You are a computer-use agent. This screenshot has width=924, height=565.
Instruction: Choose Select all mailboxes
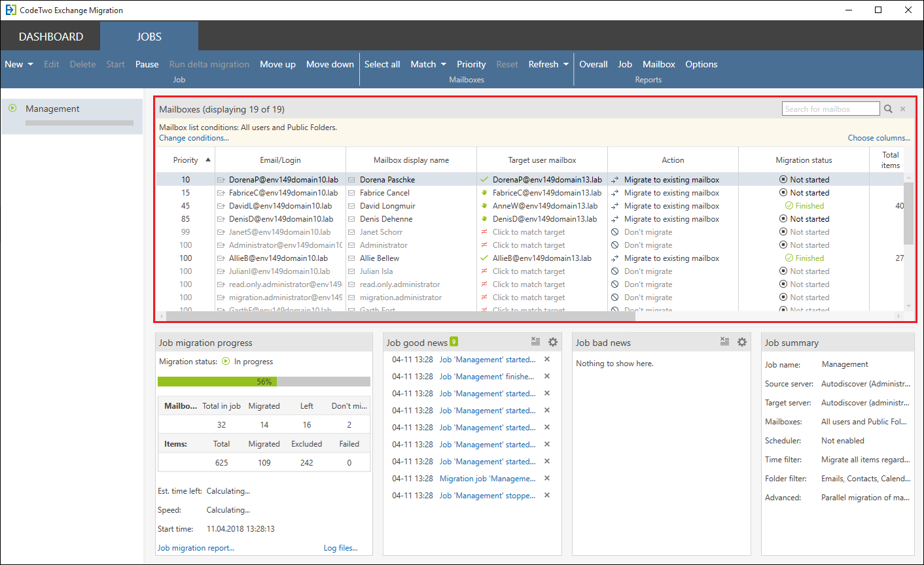pos(382,64)
